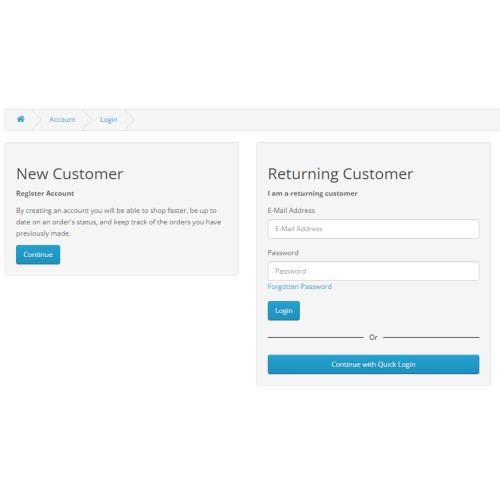This screenshot has height=500, width=500.
Task: Click the divider line left of 'Or'
Action: 315,337
